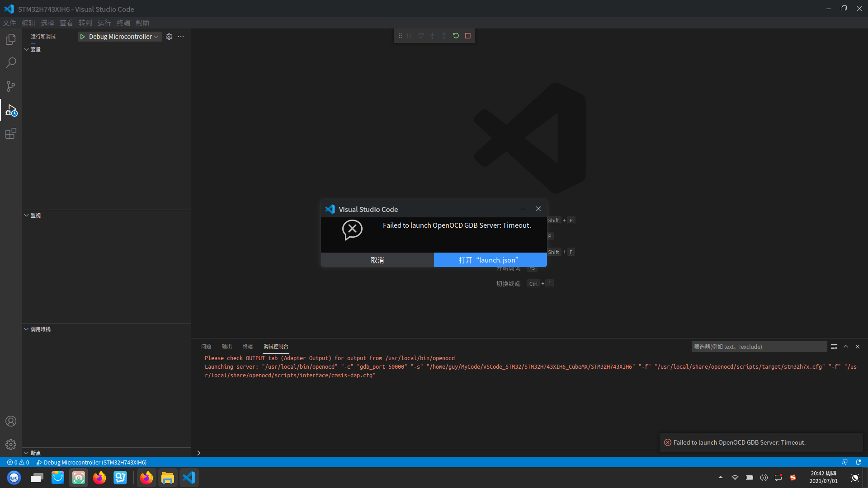Open the Source Control view
Image resolution: width=868 pixels, height=488 pixels.
point(11,86)
